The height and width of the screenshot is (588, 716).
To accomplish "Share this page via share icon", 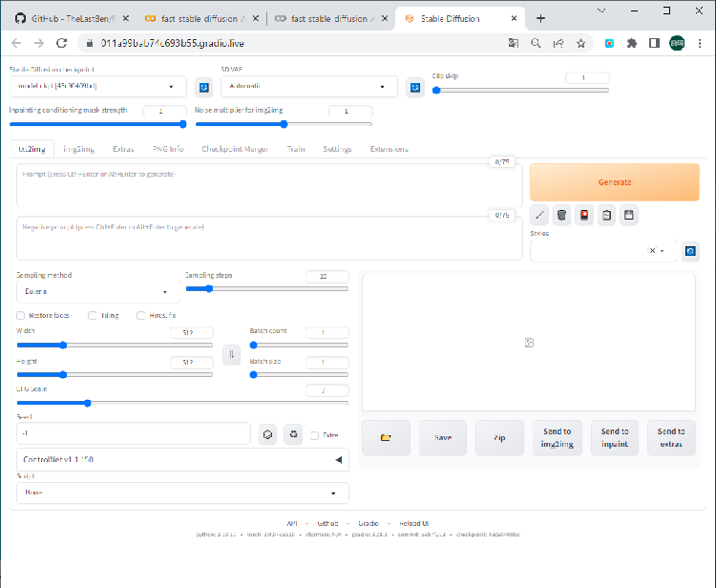I will point(558,43).
